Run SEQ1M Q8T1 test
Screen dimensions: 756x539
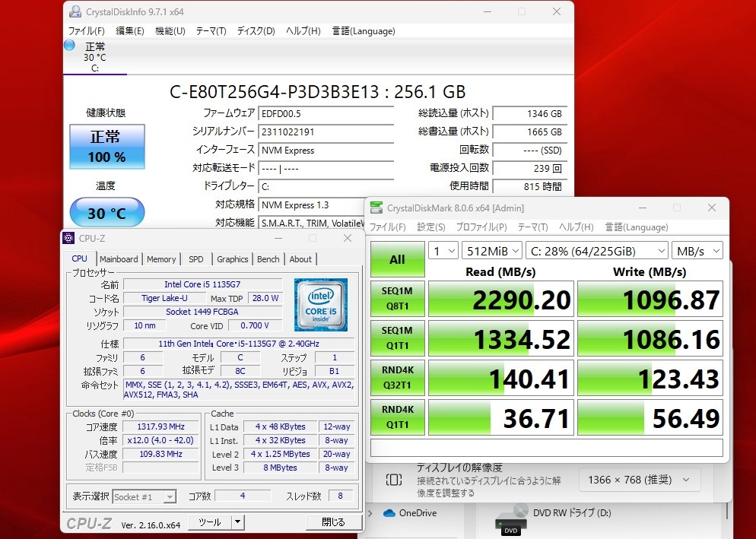point(397,299)
